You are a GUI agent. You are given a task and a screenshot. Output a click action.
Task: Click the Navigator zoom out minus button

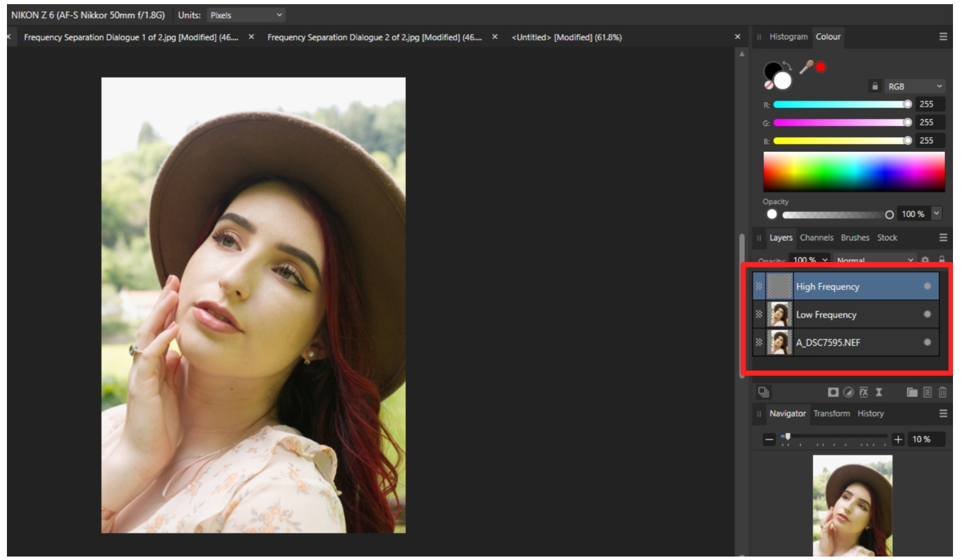(769, 439)
